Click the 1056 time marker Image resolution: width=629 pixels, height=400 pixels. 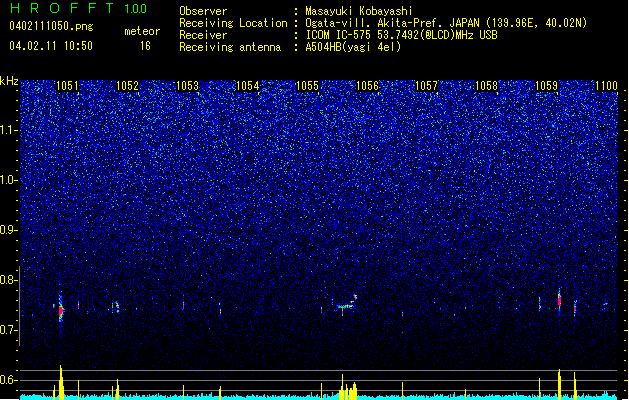pyautogui.click(x=367, y=86)
